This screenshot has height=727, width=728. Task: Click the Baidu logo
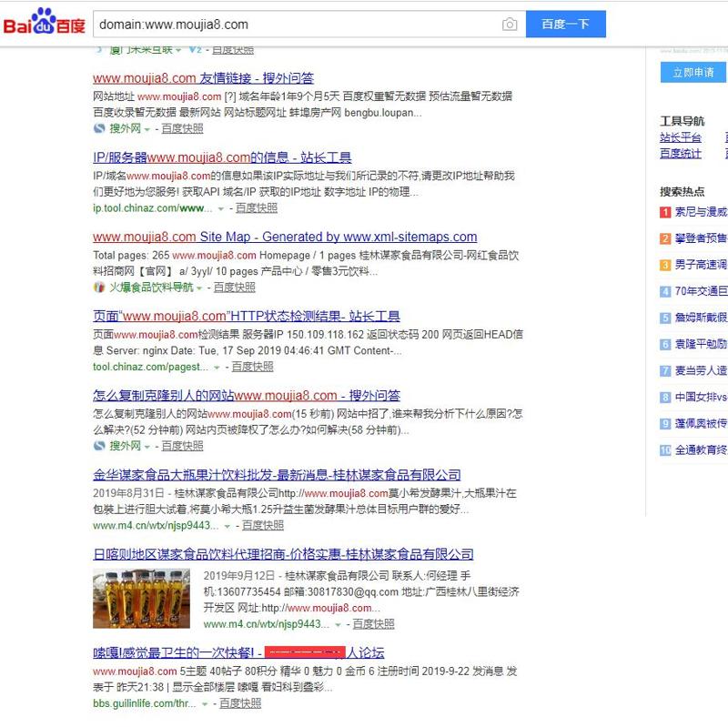pos(44,22)
